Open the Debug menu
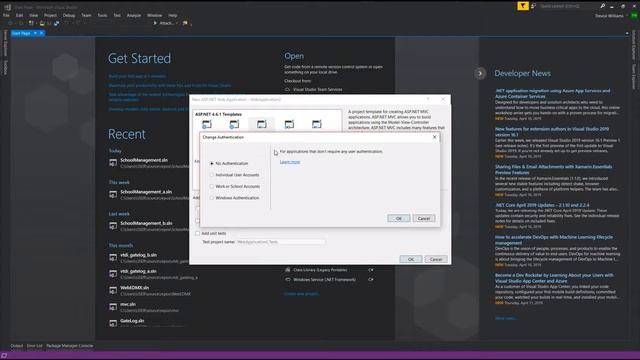This screenshot has height=360, width=640. click(69, 16)
